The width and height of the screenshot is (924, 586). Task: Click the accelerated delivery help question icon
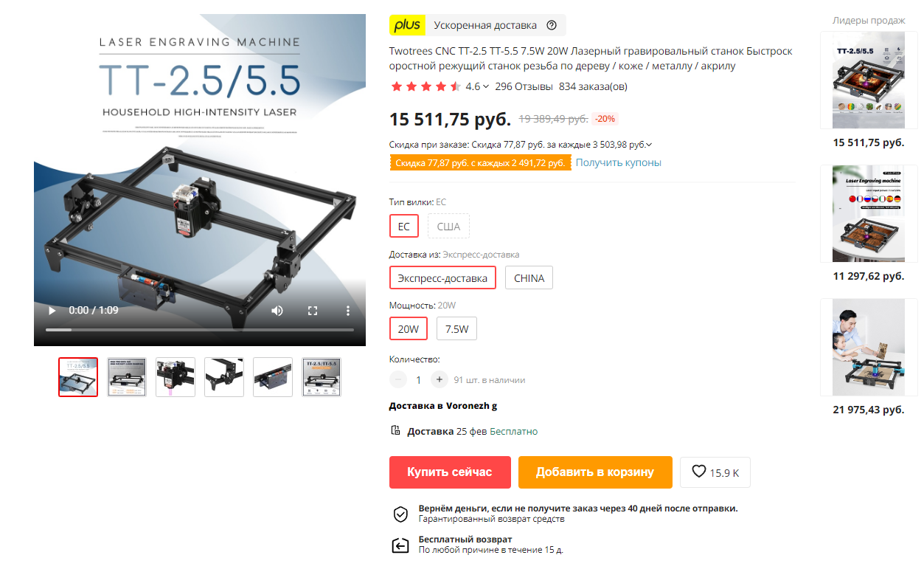[552, 25]
